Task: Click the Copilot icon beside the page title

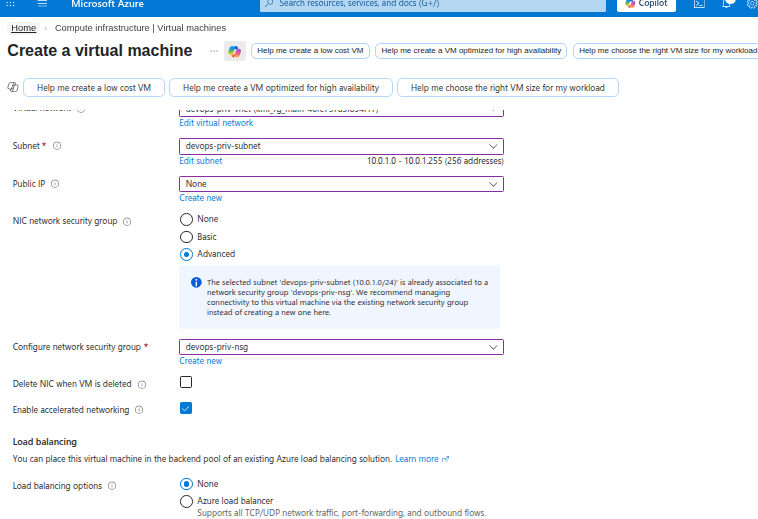Action: 235,51
